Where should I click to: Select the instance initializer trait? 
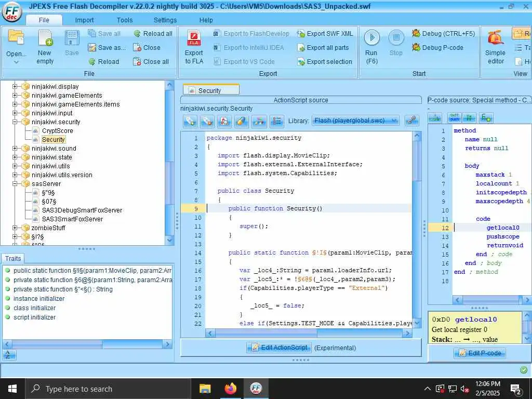[38, 299]
